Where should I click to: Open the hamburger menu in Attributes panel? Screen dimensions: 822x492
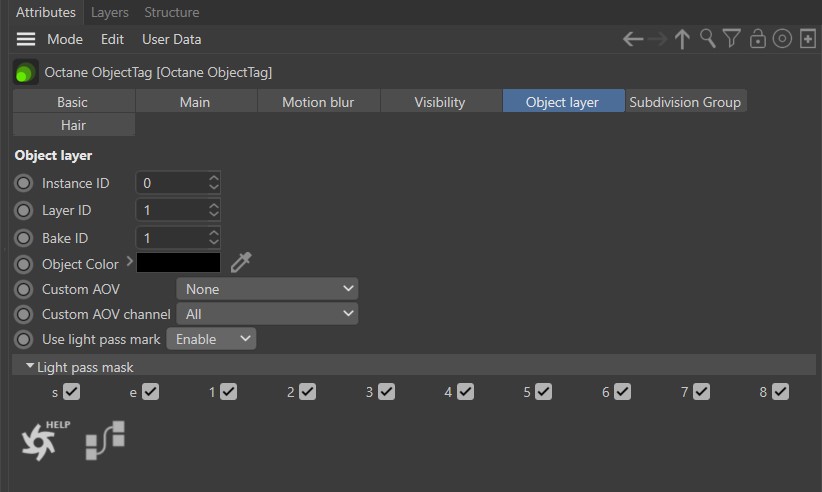tap(26, 39)
